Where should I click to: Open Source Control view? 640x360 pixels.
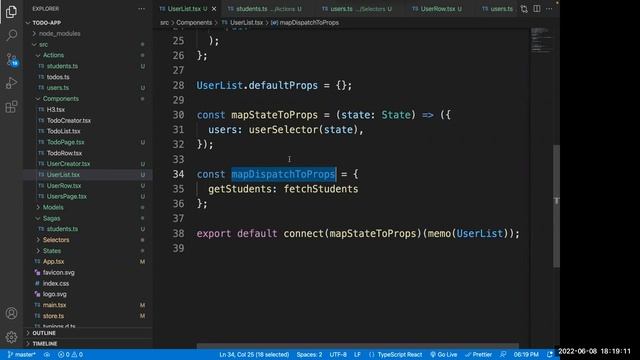click(11, 60)
